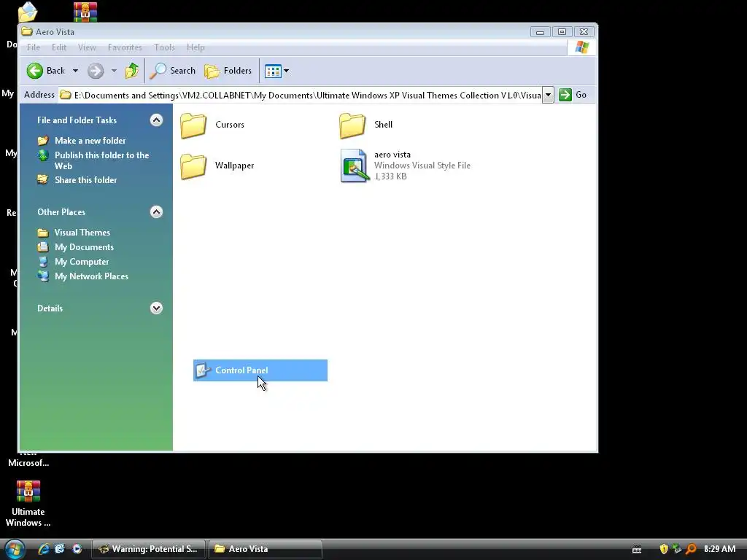Go up one folder level
The image size is (747, 560).
point(132,71)
